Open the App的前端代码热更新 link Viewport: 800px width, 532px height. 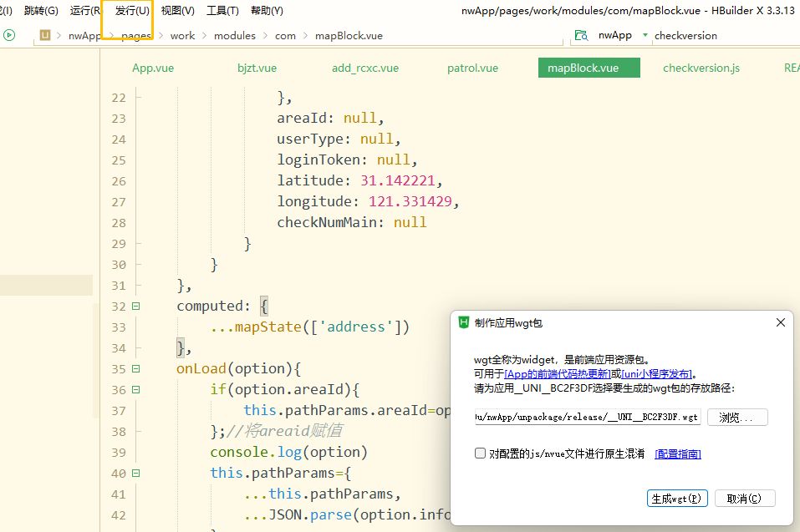click(x=558, y=374)
